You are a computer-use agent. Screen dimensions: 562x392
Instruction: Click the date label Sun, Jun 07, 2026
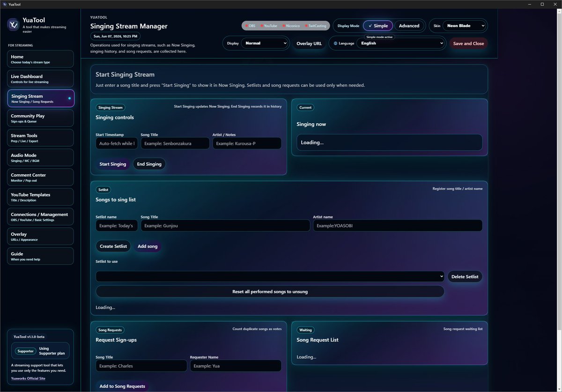point(115,36)
